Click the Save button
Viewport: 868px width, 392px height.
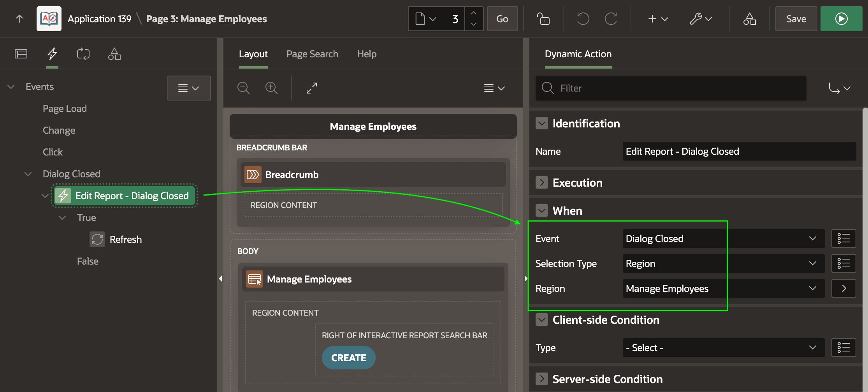pyautogui.click(x=796, y=19)
